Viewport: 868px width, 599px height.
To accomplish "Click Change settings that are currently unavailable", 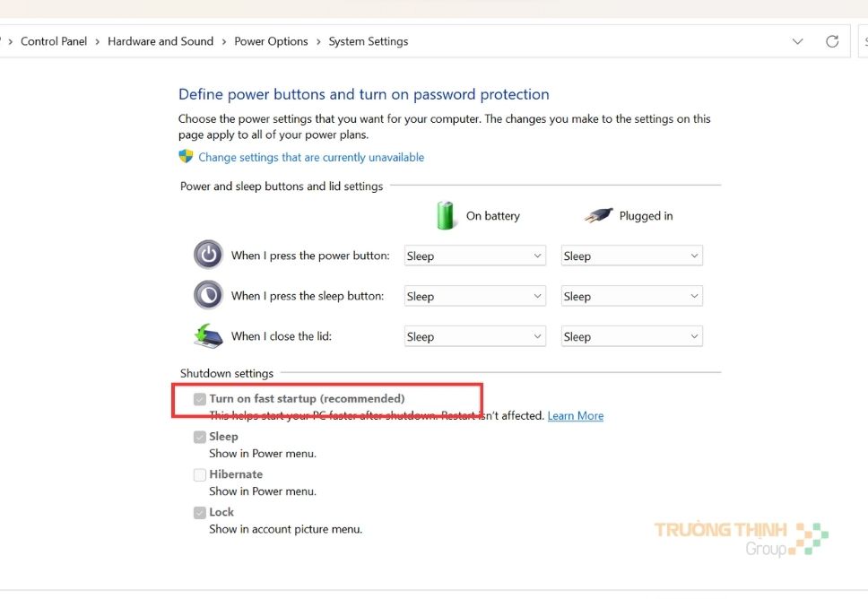I will coord(311,157).
